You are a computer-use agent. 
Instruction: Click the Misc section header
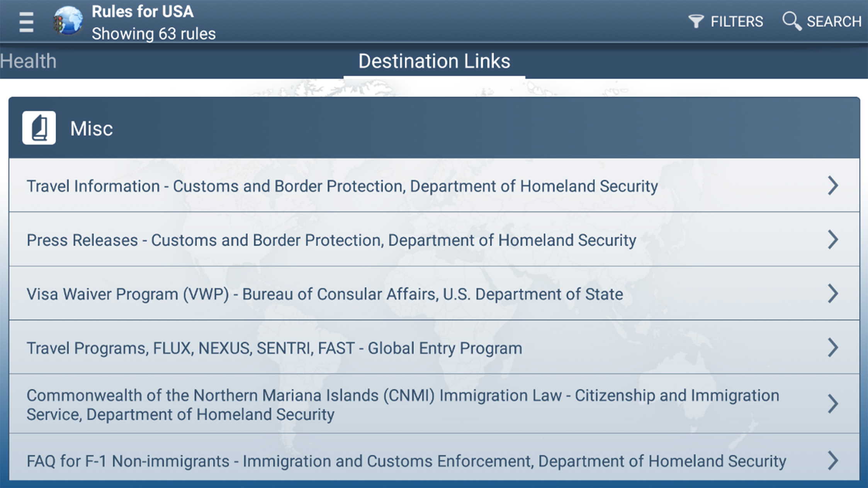click(434, 128)
